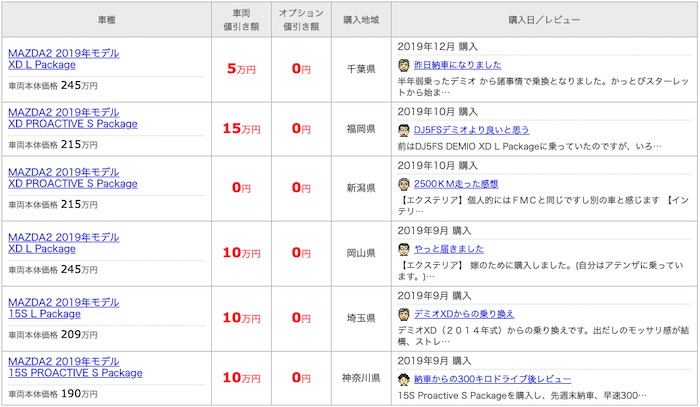Open review DJ5FSデミオより良いと思う
This screenshot has height=407, width=700.
coord(471,130)
